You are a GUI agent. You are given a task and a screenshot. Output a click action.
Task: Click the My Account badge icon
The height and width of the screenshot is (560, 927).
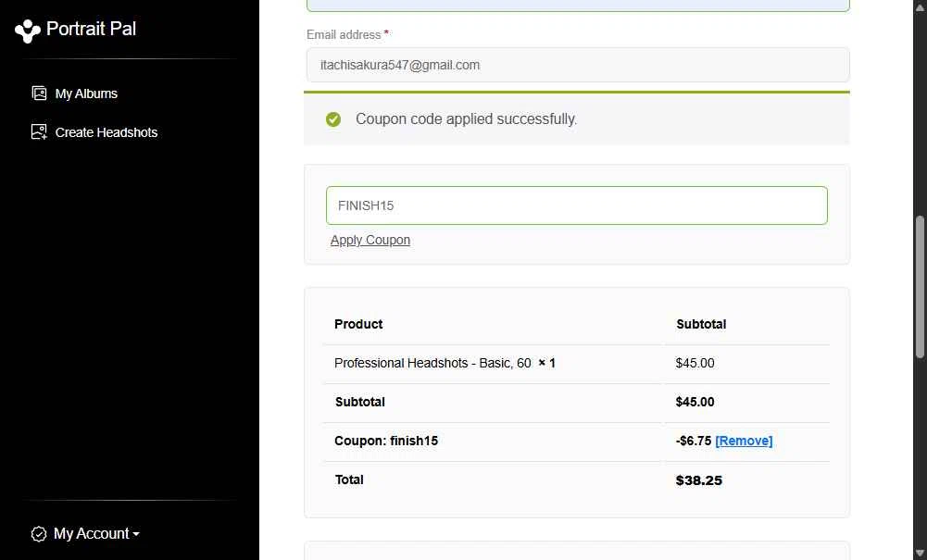point(38,534)
